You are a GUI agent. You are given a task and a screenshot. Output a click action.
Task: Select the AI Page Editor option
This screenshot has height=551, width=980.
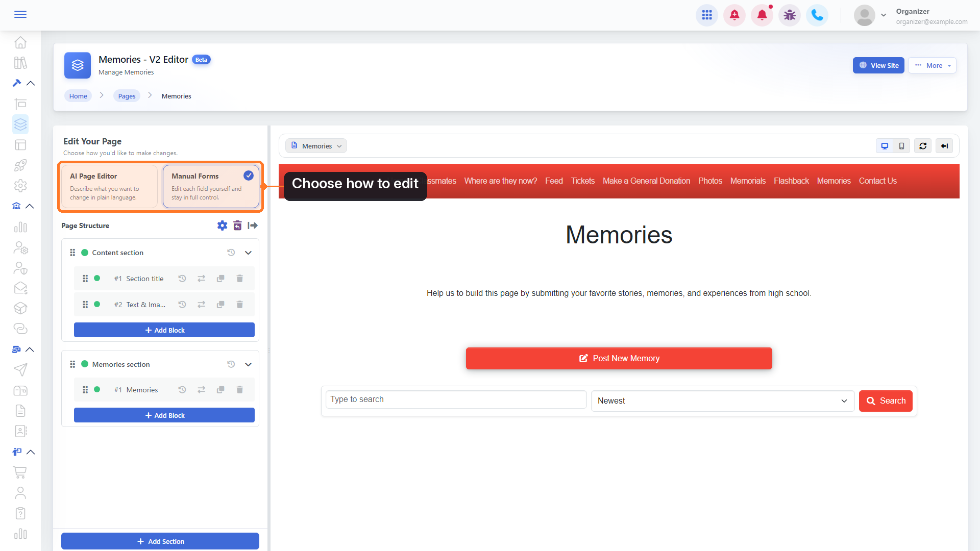pos(109,187)
